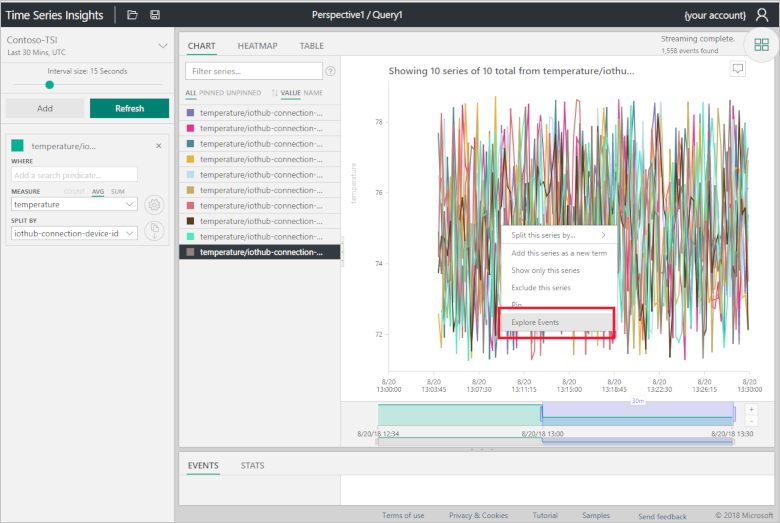This screenshot has width=780, height=523.
Task: Click the 30m timeline selection region
Action: pos(638,414)
